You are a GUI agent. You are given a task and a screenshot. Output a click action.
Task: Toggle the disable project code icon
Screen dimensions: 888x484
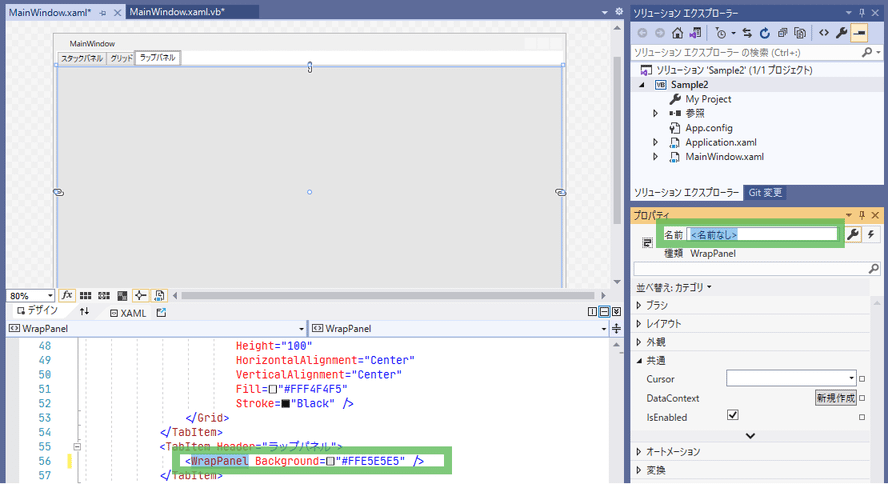[159, 295]
